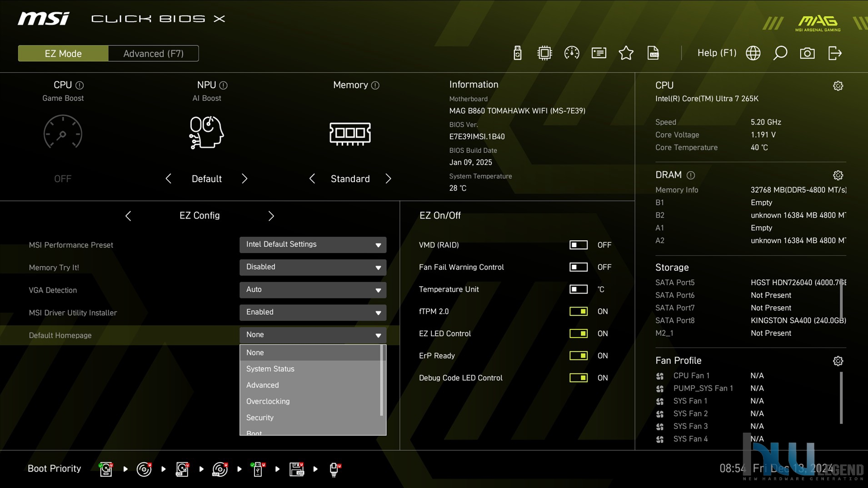Select next Memory profile arrow
Viewport: 868px width, 488px height.
(x=388, y=179)
